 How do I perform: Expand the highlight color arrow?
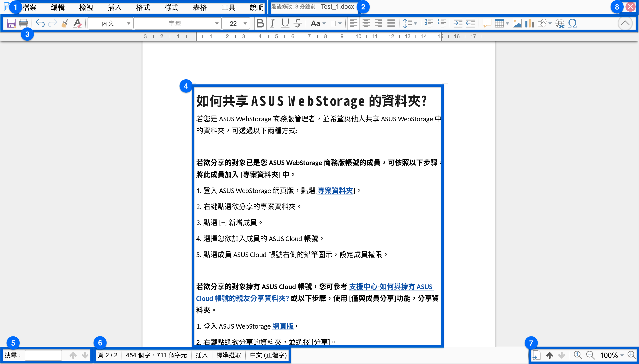click(340, 24)
